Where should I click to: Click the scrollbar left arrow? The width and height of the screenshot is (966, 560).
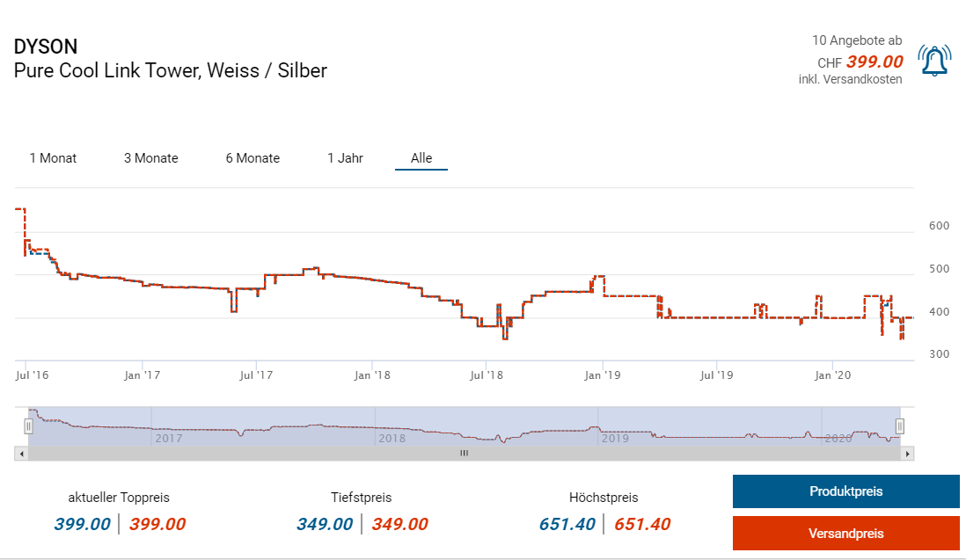[19, 454]
